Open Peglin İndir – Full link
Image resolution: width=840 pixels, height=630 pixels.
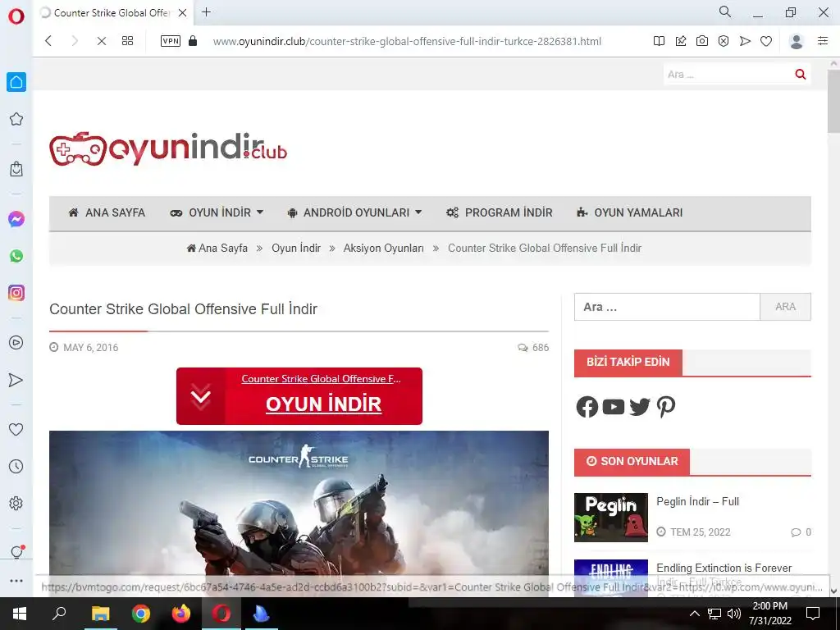click(x=697, y=501)
